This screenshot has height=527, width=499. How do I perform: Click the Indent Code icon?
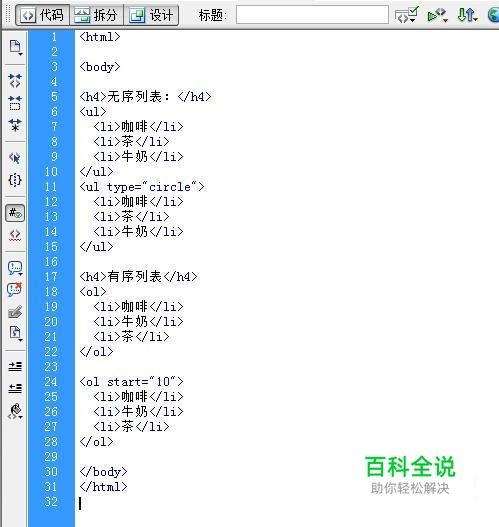click(15, 366)
